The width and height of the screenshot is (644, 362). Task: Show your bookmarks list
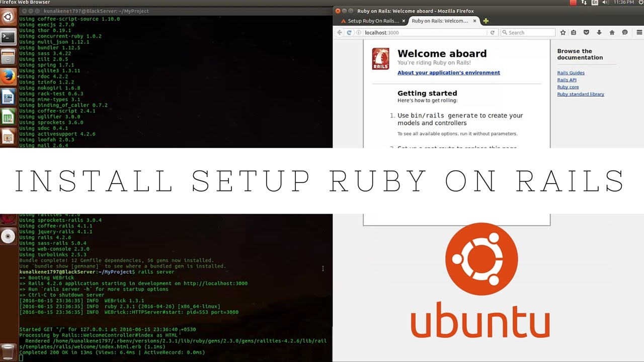click(x=574, y=32)
